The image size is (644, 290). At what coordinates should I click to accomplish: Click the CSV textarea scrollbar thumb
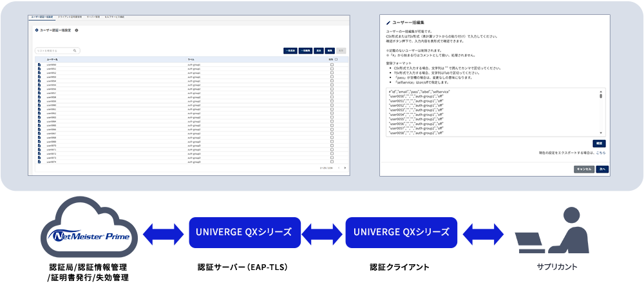pos(601,96)
